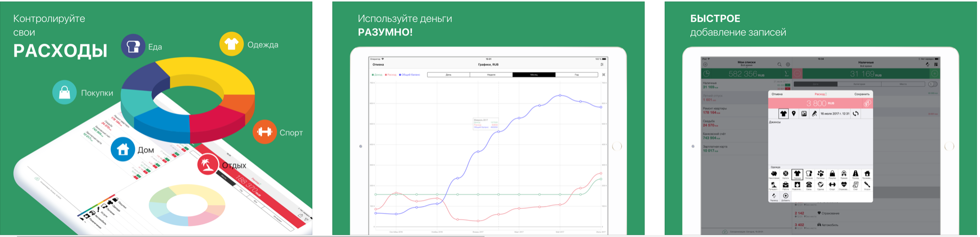Click the peak point of the balance curve
Viewport: 980px width, 237px height.
(560, 95)
